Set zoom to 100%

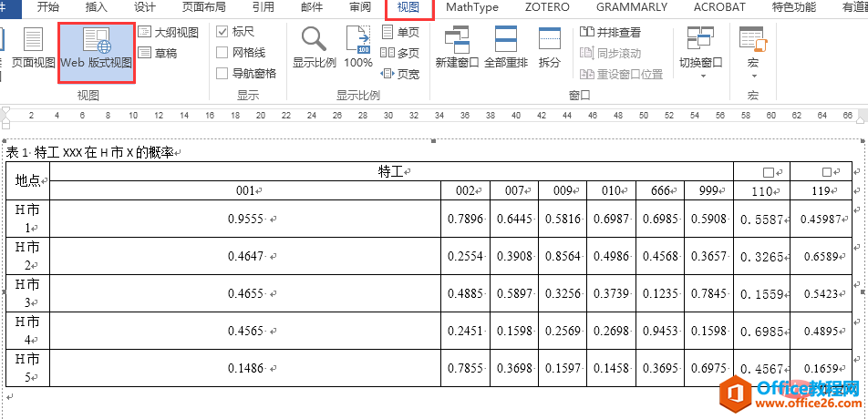pos(358,48)
